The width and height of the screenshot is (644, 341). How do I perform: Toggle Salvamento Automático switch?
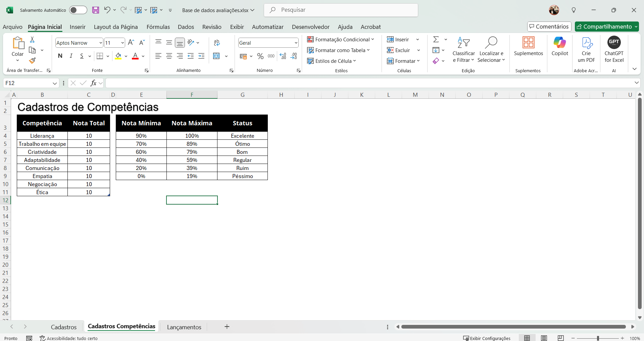tap(78, 10)
